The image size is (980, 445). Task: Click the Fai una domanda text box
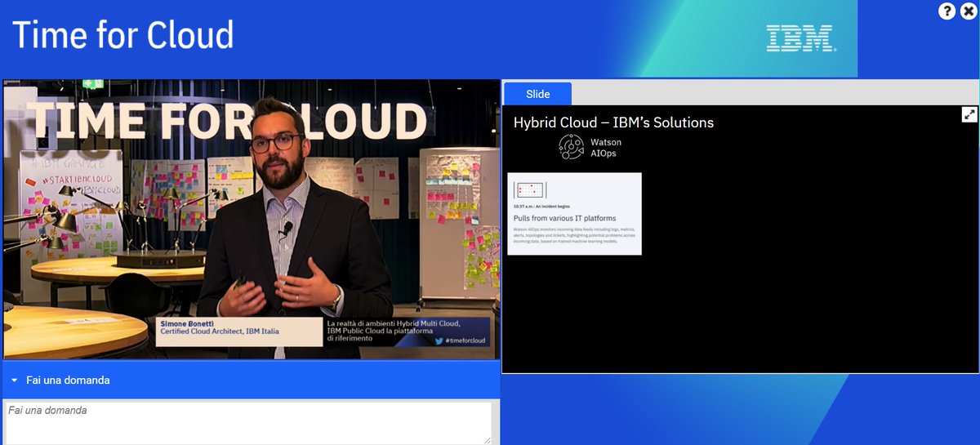248,423
